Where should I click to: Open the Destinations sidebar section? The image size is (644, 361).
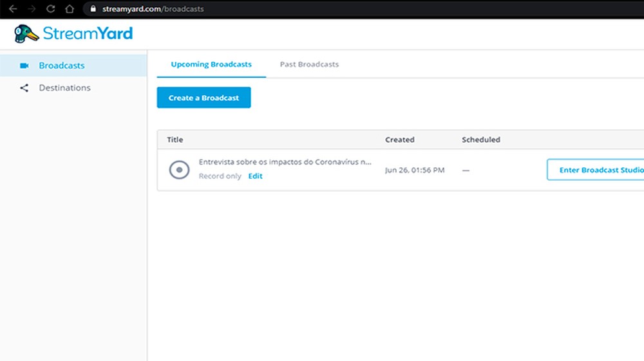(x=64, y=88)
